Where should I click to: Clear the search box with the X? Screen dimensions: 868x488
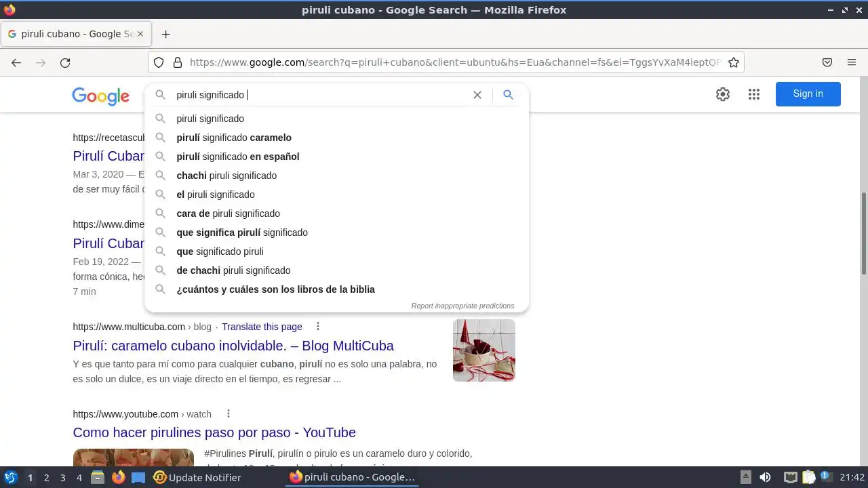point(477,95)
